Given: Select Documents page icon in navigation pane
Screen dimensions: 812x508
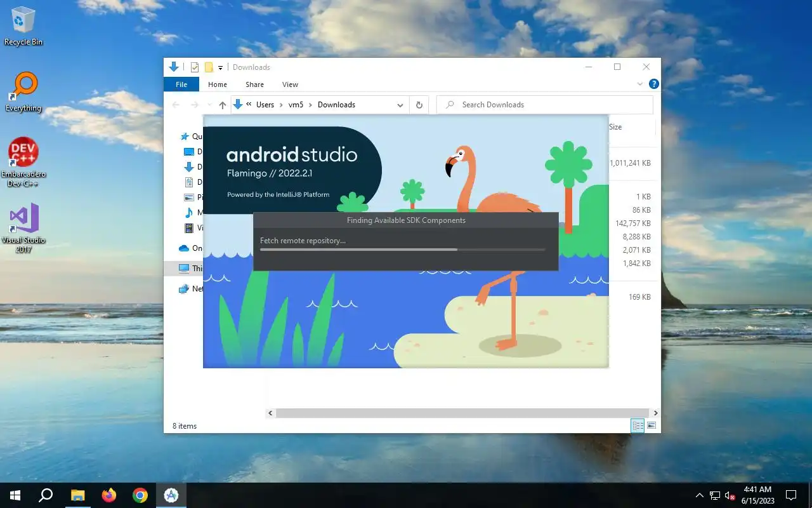Looking at the screenshot, I should (188, 182).
